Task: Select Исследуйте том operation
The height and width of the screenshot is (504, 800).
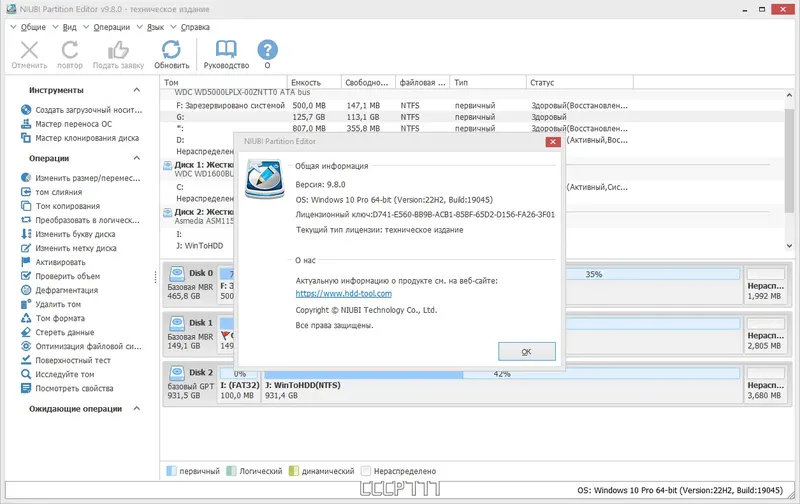Action: 57,374
